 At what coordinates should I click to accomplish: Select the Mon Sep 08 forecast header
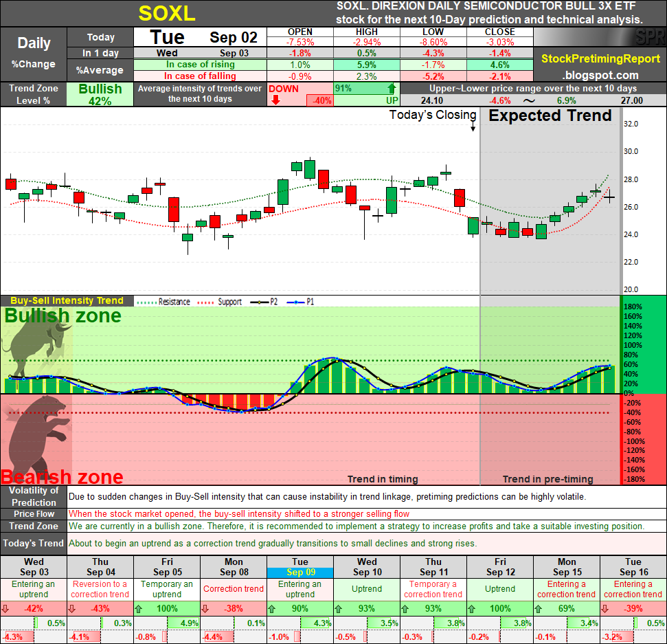(x=234, y=567)
